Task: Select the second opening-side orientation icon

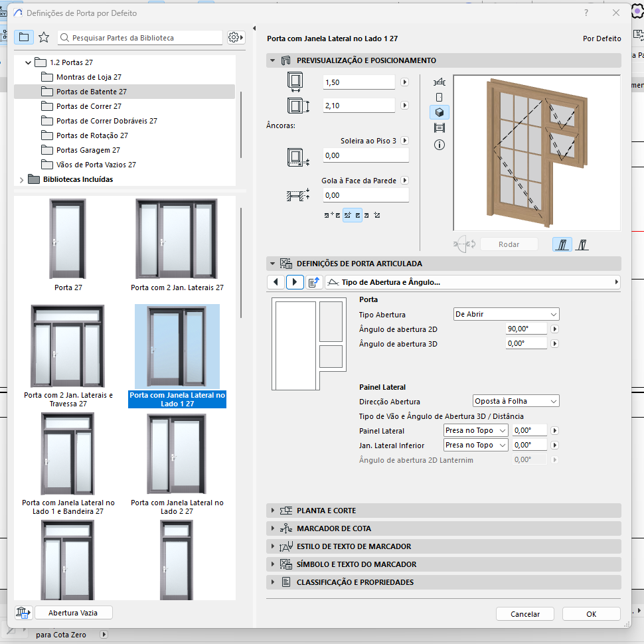Action: click(582, 244)
